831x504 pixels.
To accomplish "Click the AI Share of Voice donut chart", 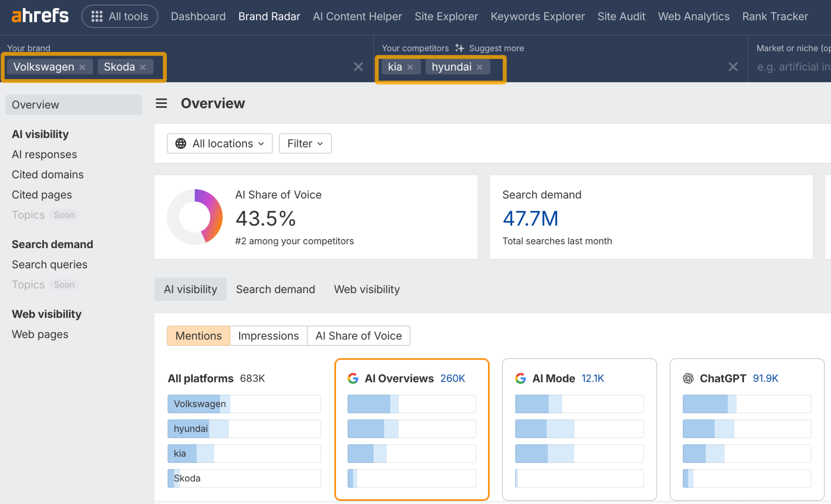I will pyautogui.click(x=195, y=217).
